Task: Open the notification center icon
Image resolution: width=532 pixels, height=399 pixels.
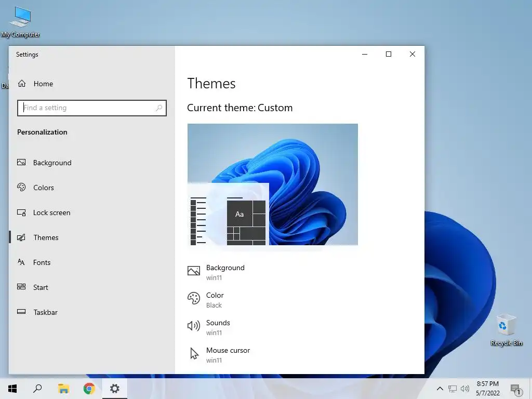Action: 515,389
